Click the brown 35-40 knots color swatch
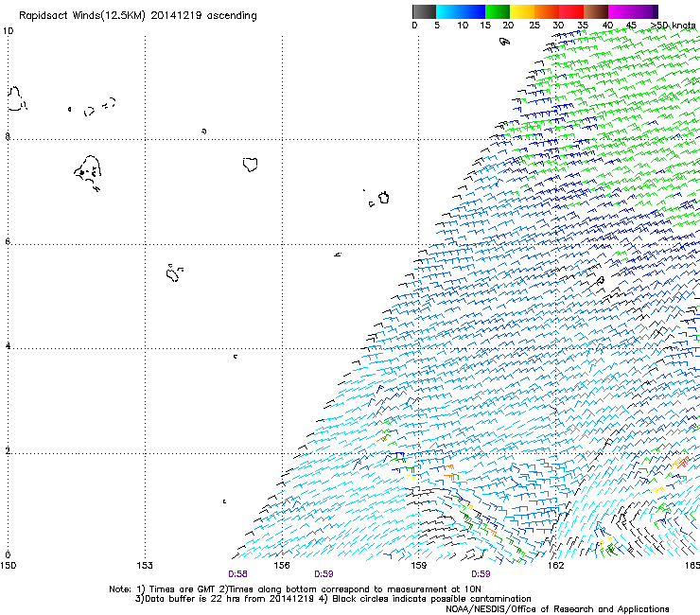Viewport: 700px width, 615px height. click(x=596, y=11)
